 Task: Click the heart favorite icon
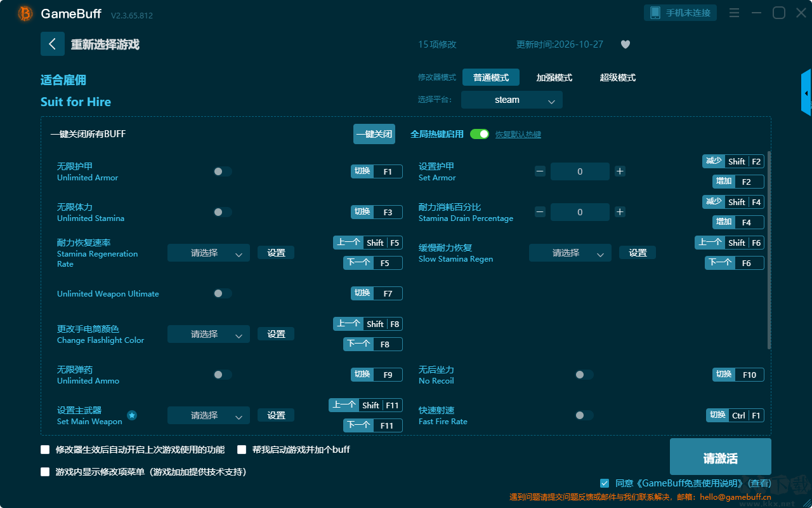[x=625, y=44]
